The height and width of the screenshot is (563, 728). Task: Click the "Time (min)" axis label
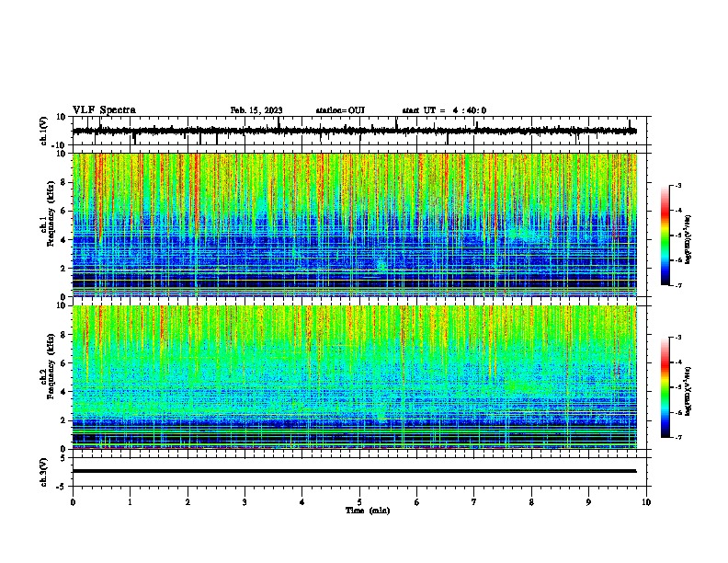368,511
